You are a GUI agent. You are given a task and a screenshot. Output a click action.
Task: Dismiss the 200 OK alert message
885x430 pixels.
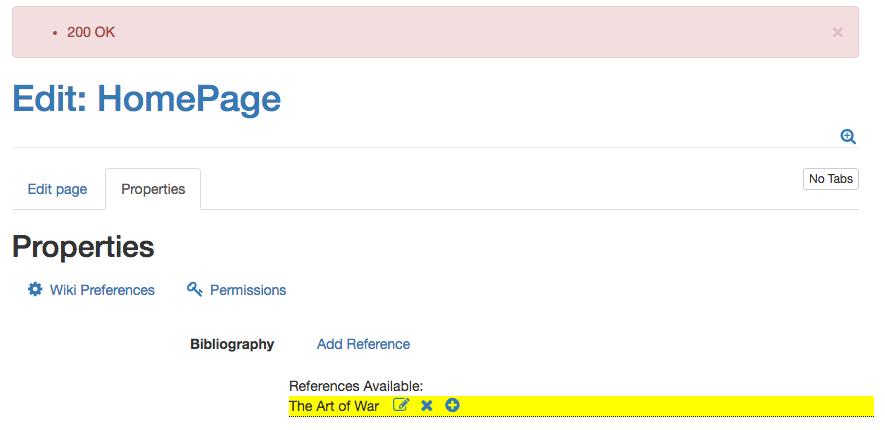point(838,33)
